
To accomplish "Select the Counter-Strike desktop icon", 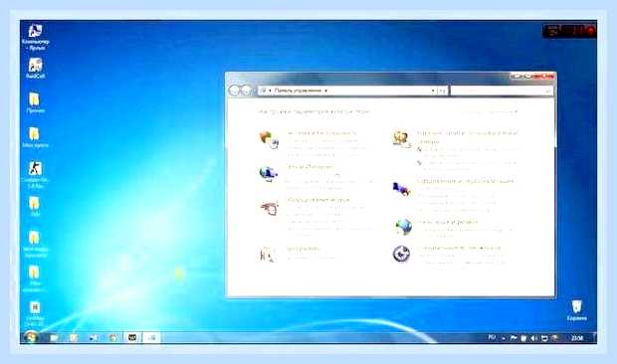I will [x=35, y=174].
